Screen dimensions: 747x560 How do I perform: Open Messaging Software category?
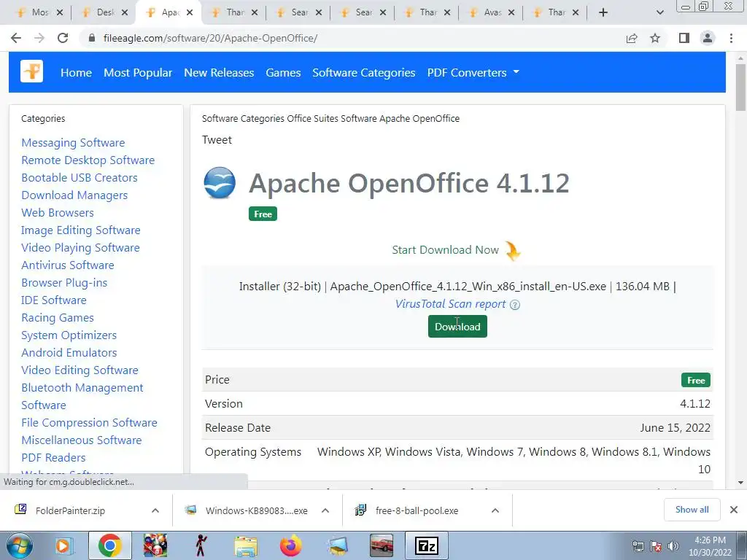tap(73, 143)
